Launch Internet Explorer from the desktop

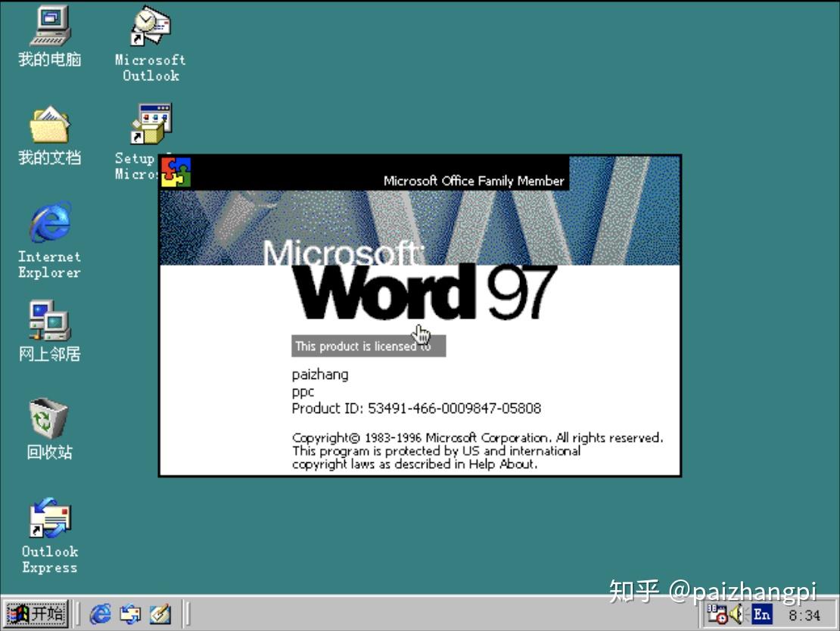48,225
